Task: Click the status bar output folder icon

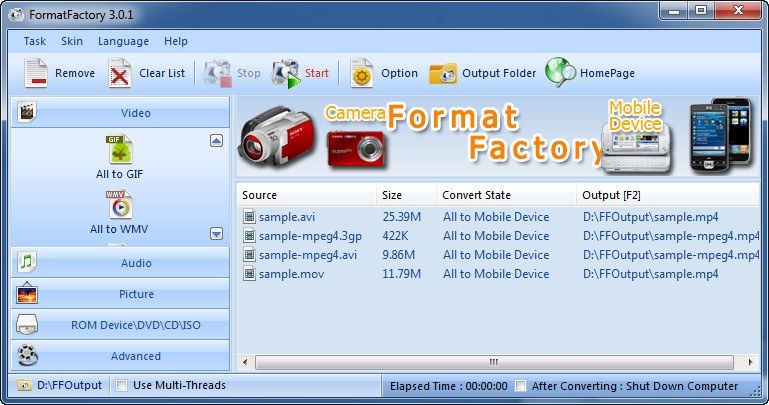Action: pyautogui.click(x=24, y=385)
